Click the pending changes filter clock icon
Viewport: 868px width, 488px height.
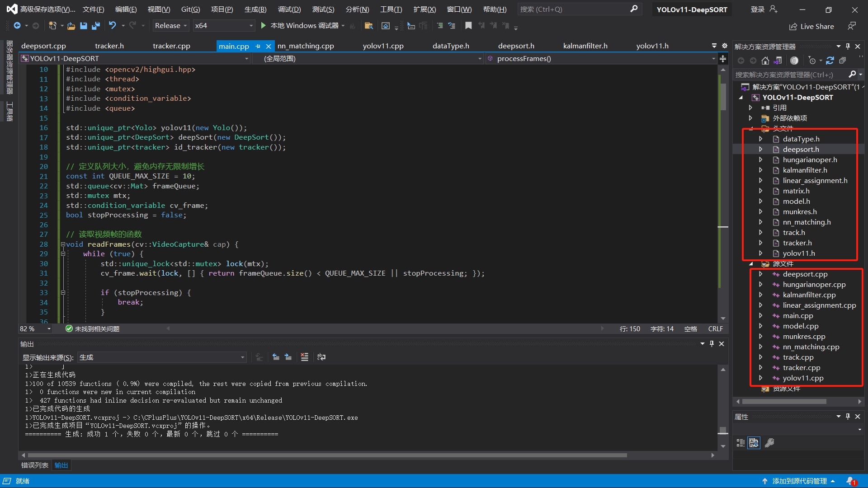click(812, 61)
